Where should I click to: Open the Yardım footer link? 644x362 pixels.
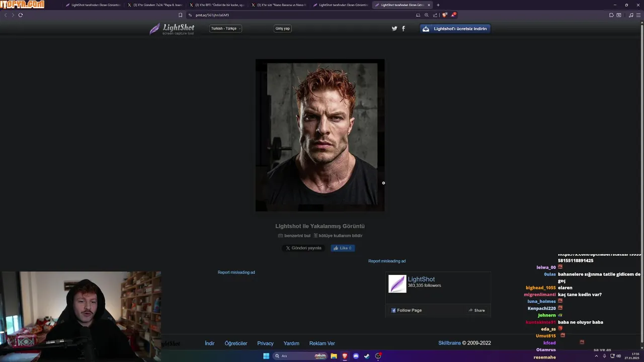click(291, 343)
